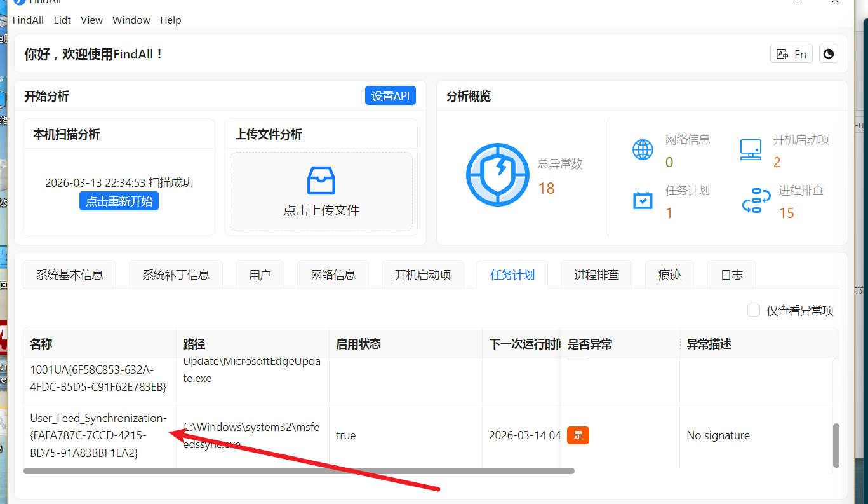
Task: Enable 仅查看异常项 checkbox
Action: click(754, 310)
